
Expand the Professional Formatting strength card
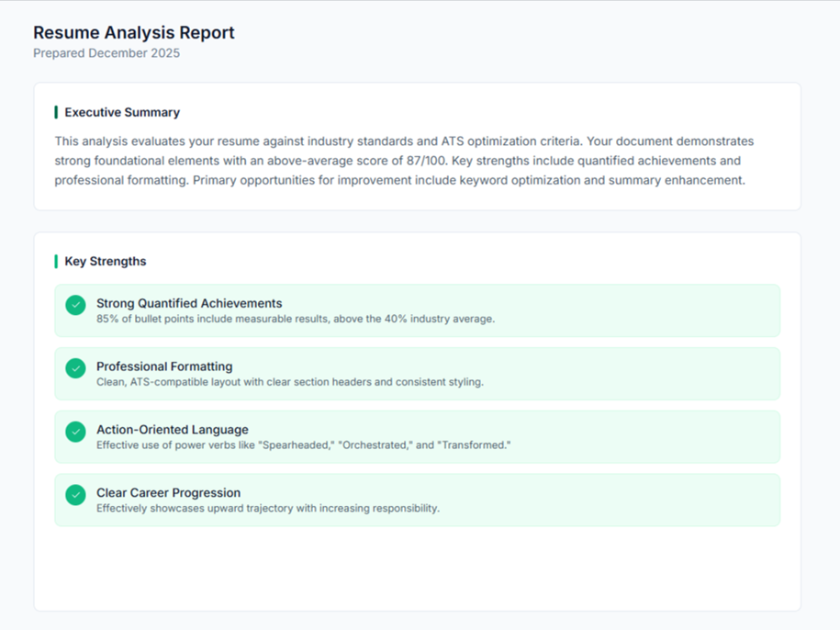click(x=416, y=374)
